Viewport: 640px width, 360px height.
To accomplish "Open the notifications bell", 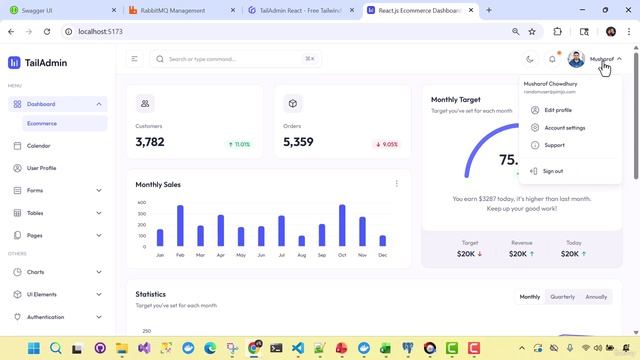I will 552,59.
